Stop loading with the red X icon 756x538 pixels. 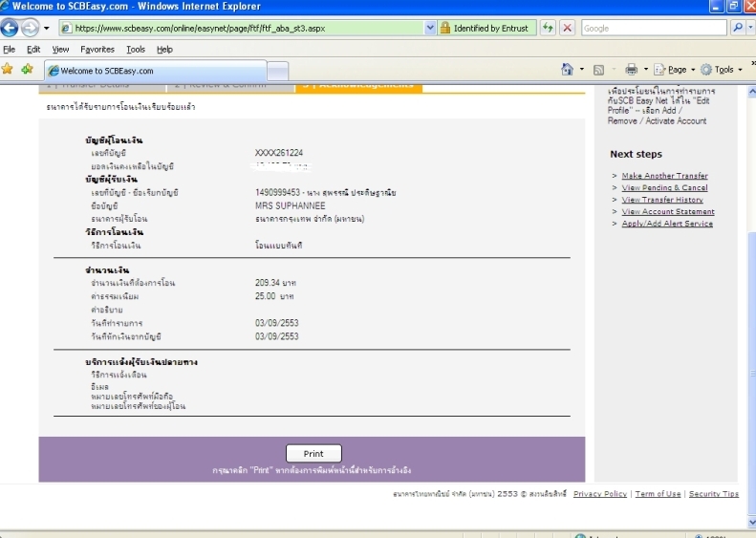click(568, 28)
